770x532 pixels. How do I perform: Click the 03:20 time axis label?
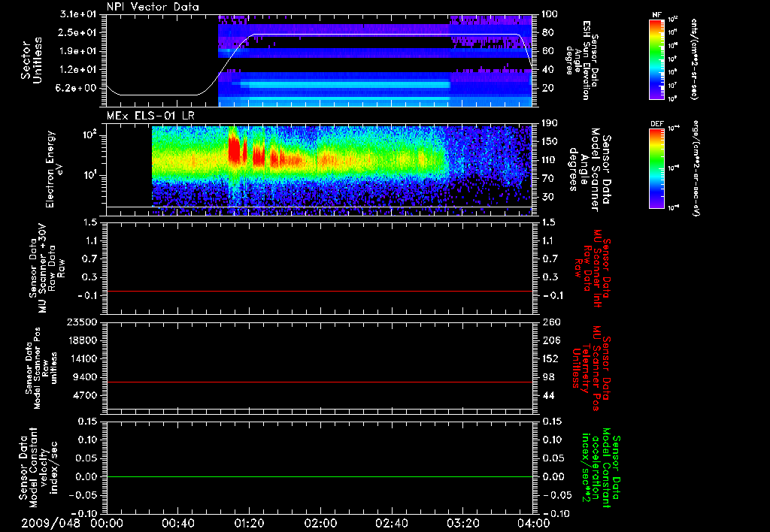462,523
